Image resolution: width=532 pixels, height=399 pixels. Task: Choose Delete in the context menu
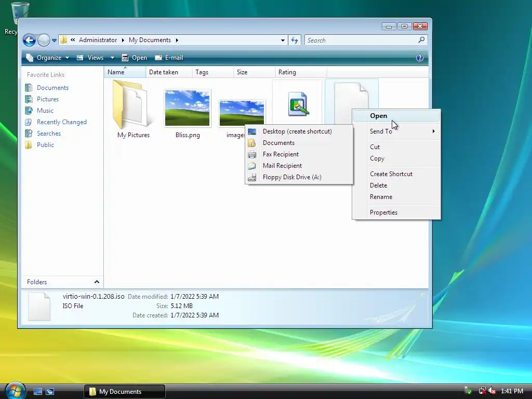tap(396, 185)
